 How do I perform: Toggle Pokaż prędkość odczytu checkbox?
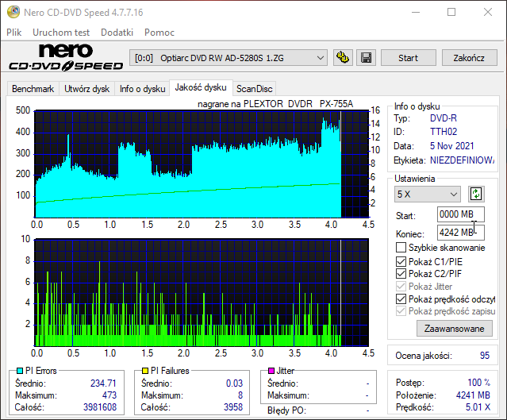pos(401,299)
